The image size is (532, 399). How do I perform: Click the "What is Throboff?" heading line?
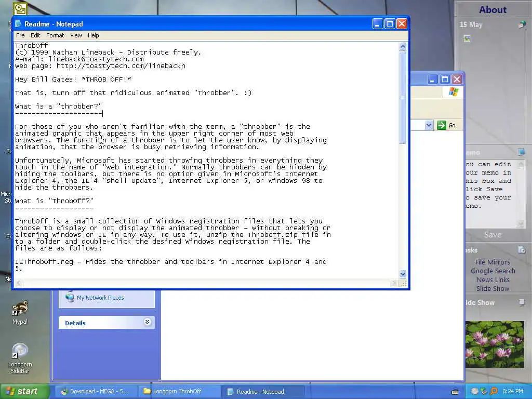(54, 201)
